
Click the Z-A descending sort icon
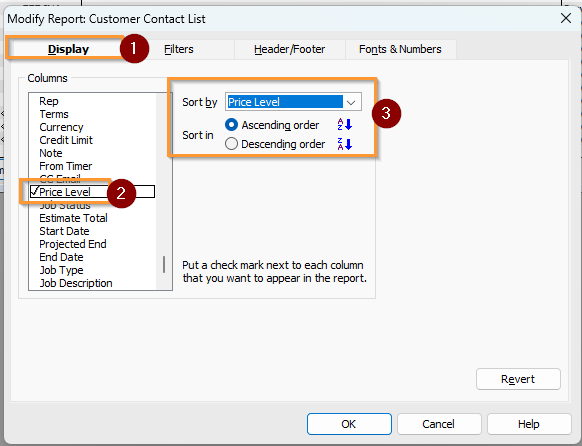coord(344,144)
